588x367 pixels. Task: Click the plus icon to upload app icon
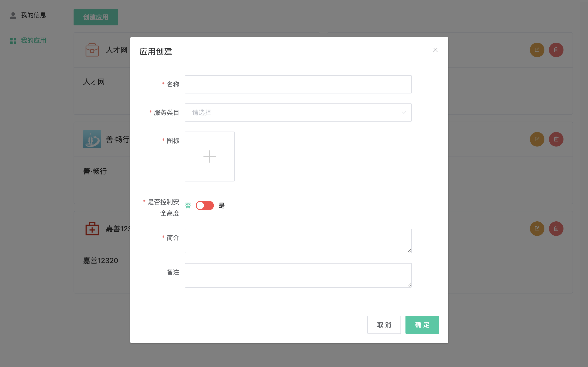210,156
